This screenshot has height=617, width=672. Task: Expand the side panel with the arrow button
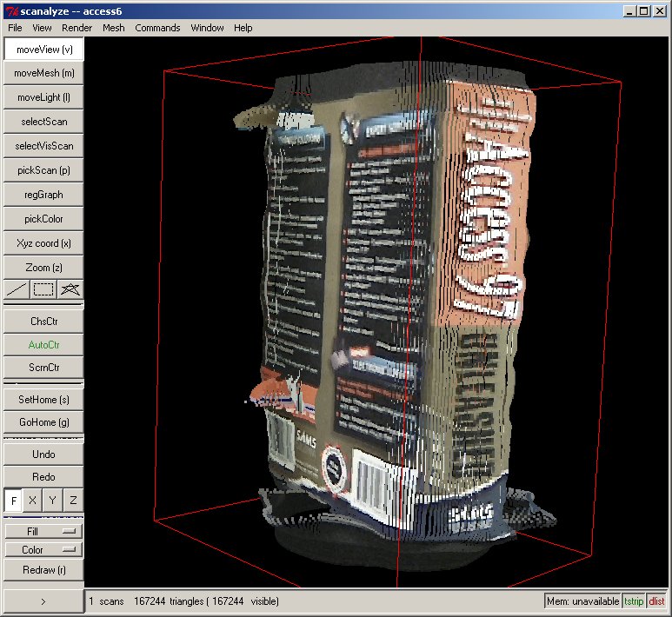(x=43, y=600)
